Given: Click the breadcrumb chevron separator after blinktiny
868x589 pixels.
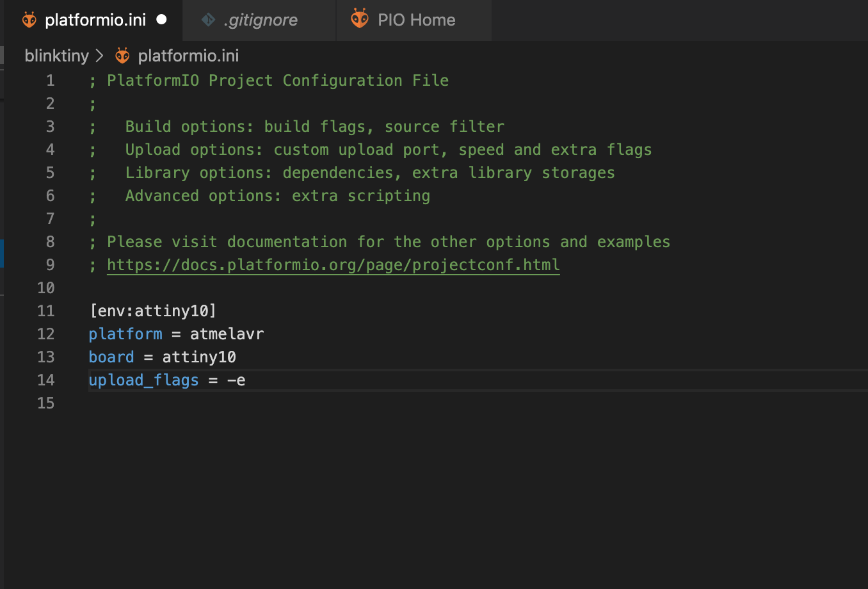Looking at the screenshot, I should [x=99, y=56].
